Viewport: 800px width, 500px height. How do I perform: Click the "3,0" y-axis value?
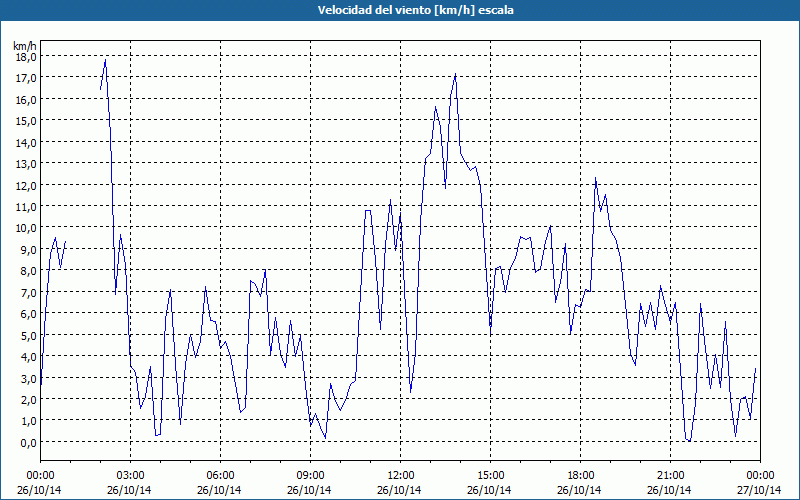29,379
